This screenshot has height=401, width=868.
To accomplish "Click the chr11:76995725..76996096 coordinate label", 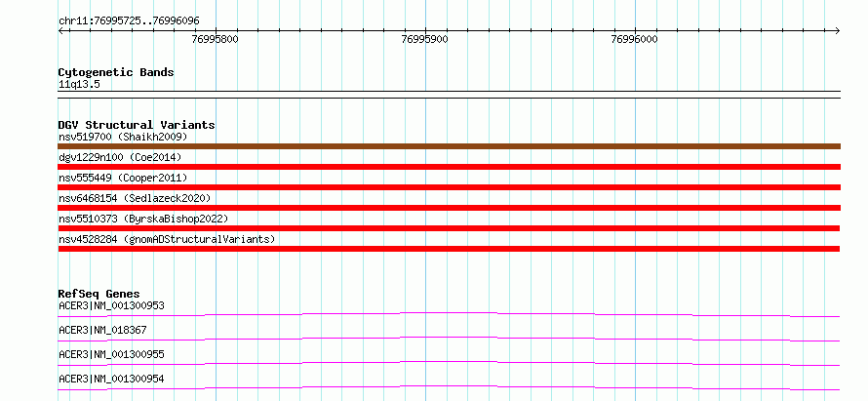I will (129, 20).
